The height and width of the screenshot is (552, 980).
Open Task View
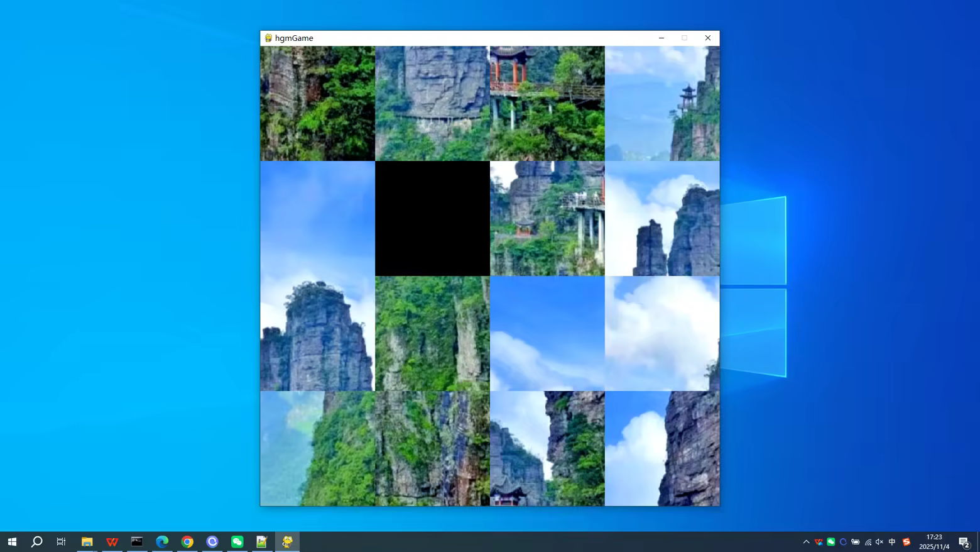tap(61, 541)
